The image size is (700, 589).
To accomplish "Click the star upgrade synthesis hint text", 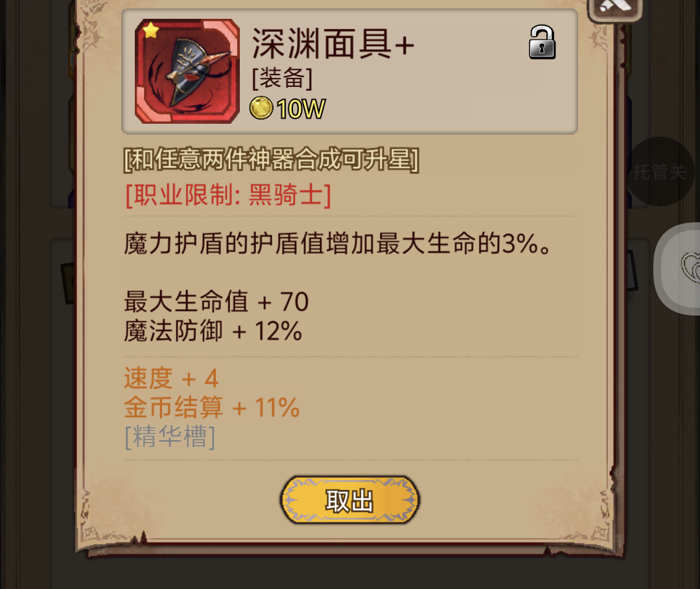I will pyautogui.click(x=271, y=159).
